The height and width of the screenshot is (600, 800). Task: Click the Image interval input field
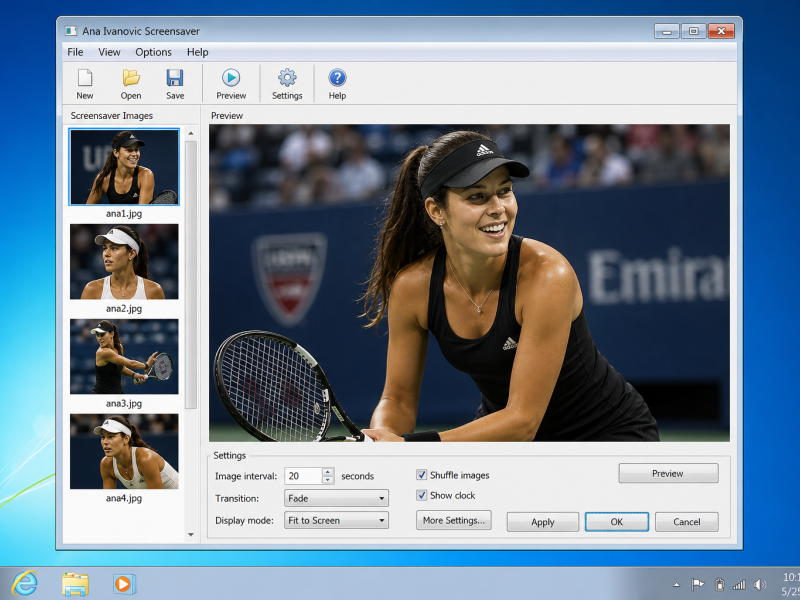(x=304, y=476)
